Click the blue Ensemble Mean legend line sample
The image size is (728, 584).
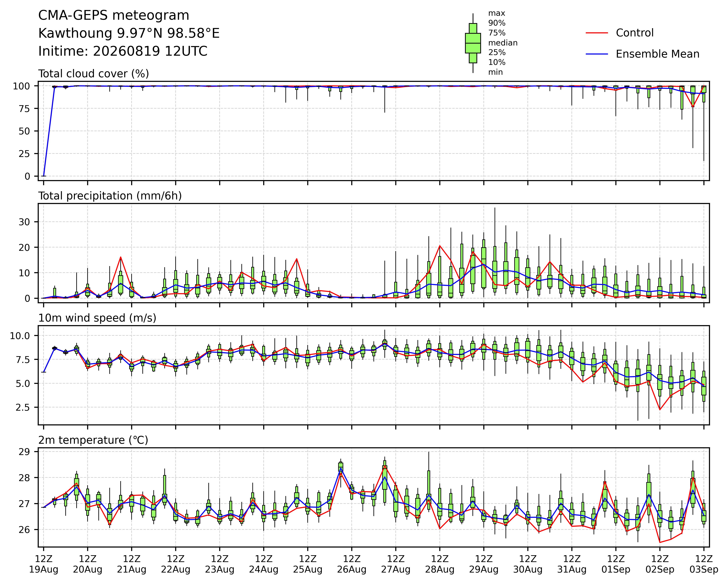point(597,54)
